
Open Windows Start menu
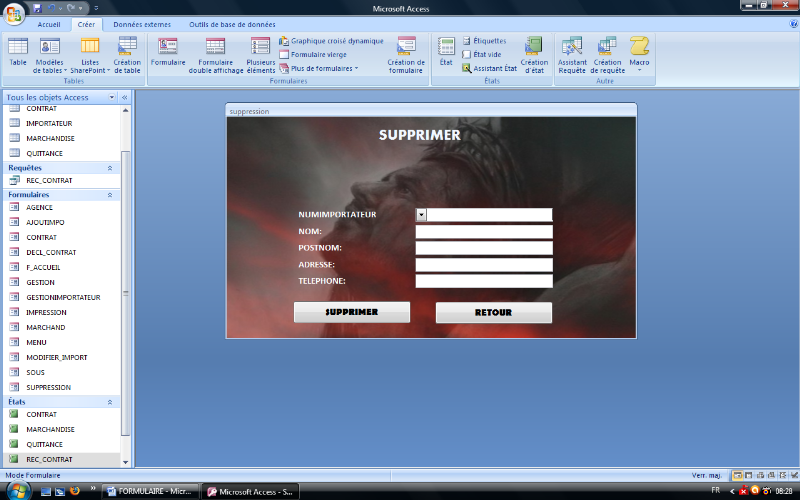(x=18, y=491)
